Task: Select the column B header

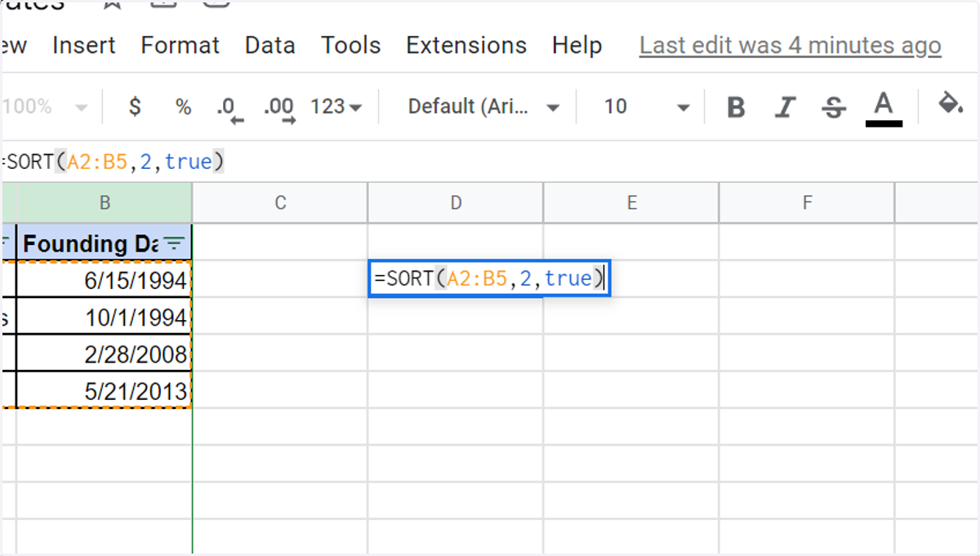Action: tap(105, 202)
